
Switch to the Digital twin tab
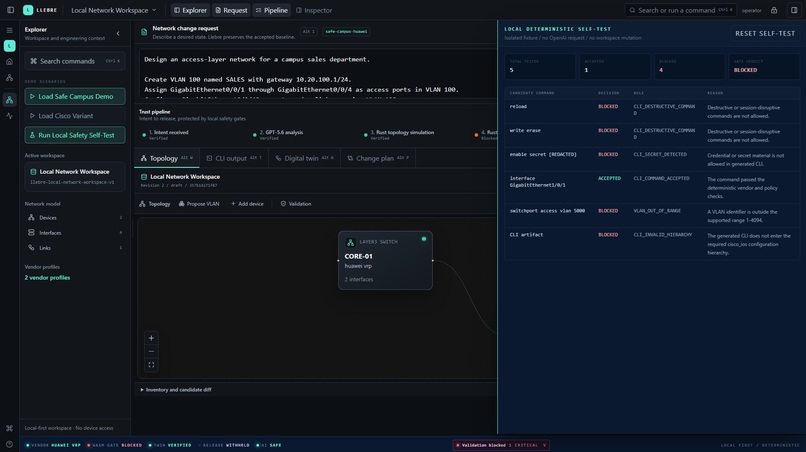click(304, 158)
